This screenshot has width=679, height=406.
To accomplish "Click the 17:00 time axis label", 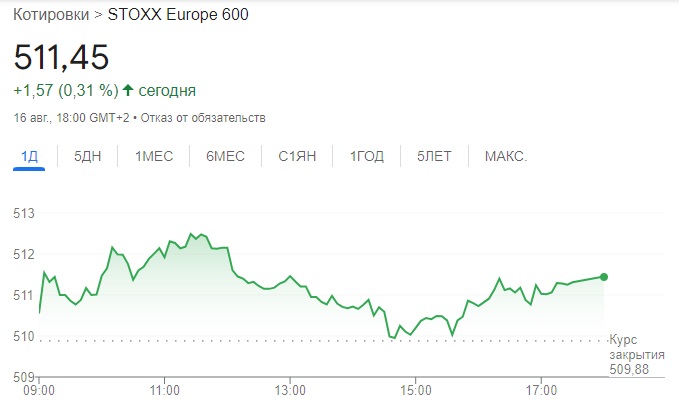I will [541, 390].
